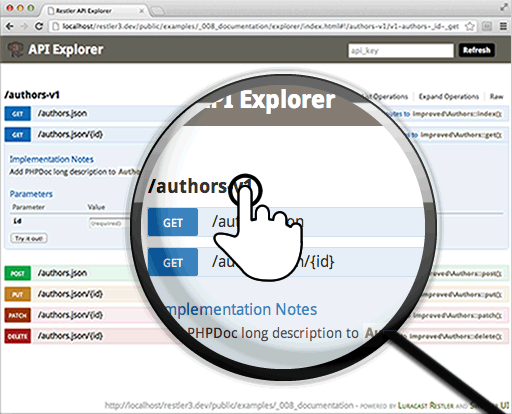Image resolution: width=512 pixels, height=414 pixels.
Task: Click the Improved\Authors::patch() text
Action: 458,315
